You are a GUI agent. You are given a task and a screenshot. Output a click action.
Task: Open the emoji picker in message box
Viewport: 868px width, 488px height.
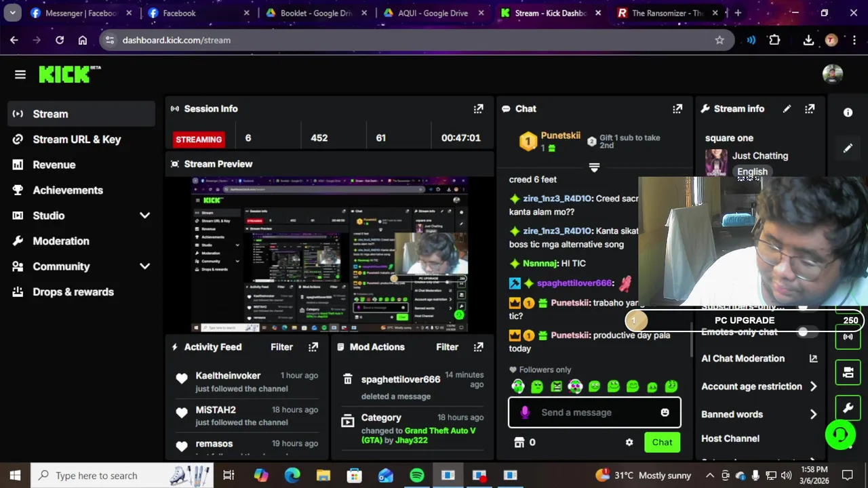665,412
